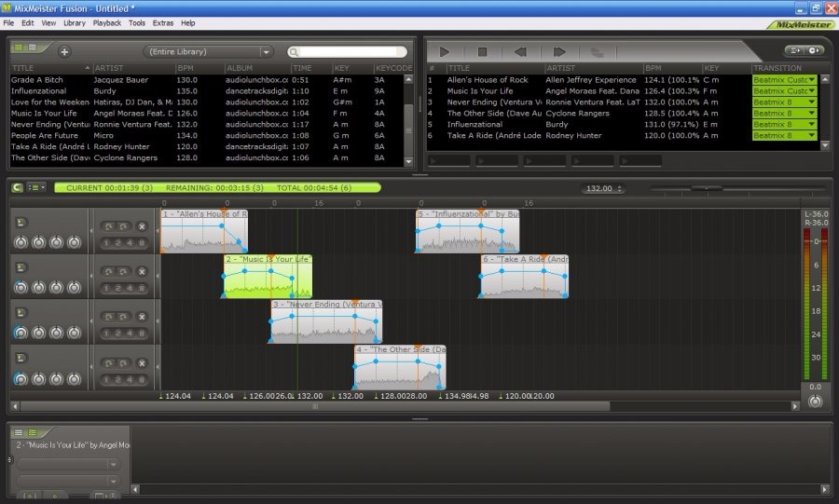Remove track 4 lane with its X button
The width and height of the screenshot is (839, 504).
pyautogui.click(x=142, y=363)
